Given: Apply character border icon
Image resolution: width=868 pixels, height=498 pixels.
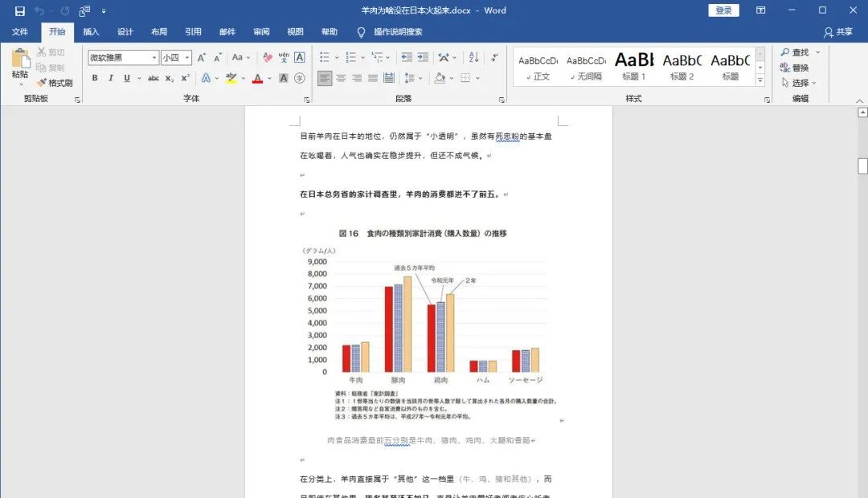Looking at the screenshot, I should point(300,58).
